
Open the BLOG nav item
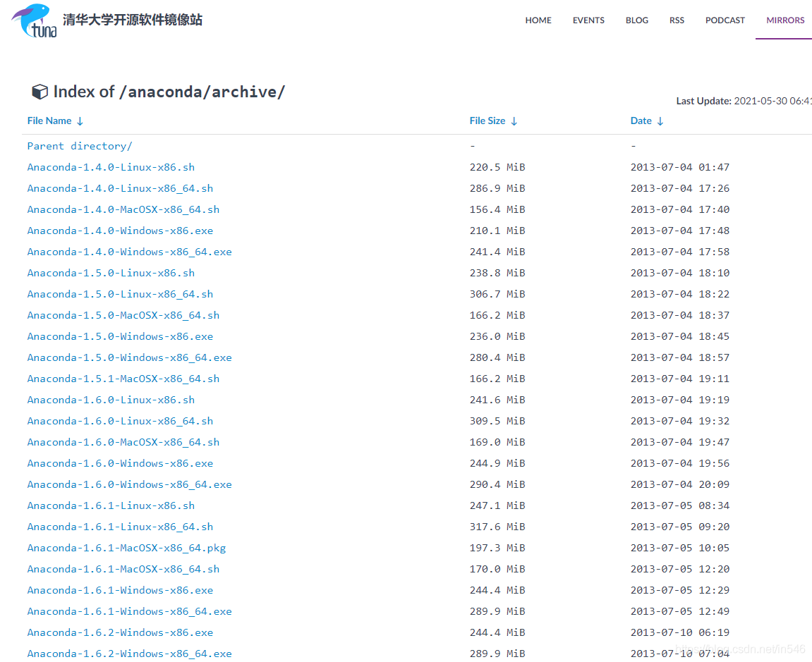coord(636,20)
